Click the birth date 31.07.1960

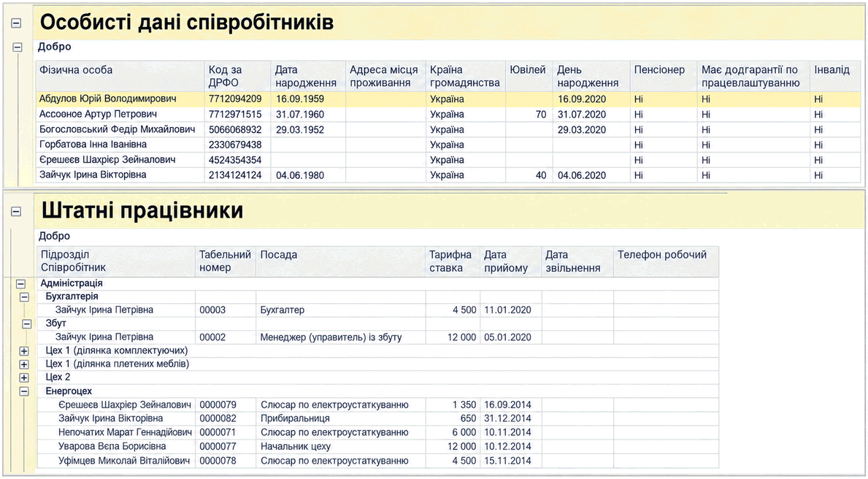coord(300,115)
